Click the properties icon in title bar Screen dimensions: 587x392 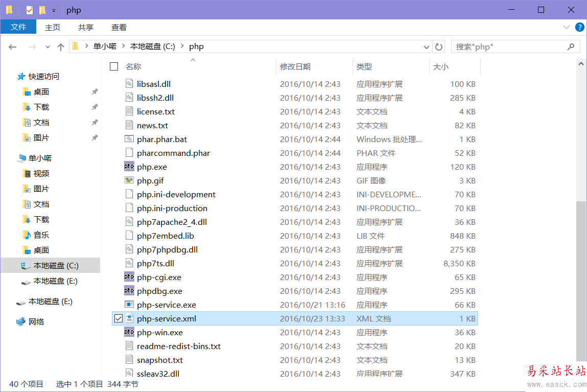[x=30, y=10]
